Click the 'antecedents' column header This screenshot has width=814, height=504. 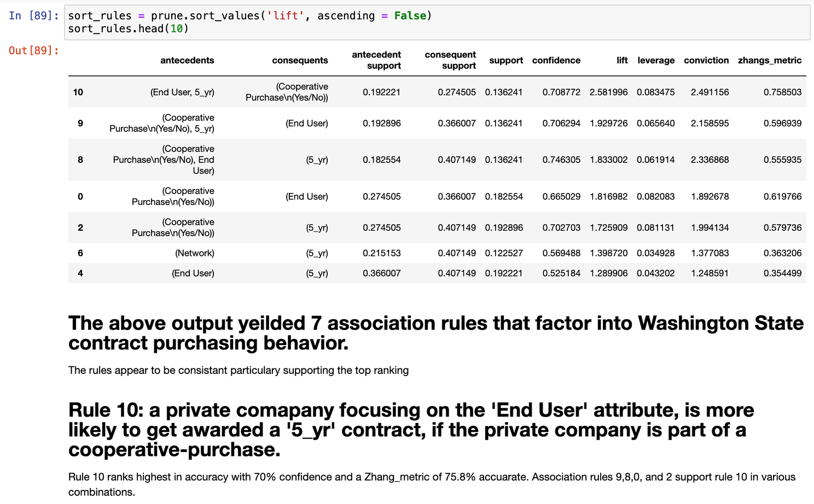pos(187,61)
